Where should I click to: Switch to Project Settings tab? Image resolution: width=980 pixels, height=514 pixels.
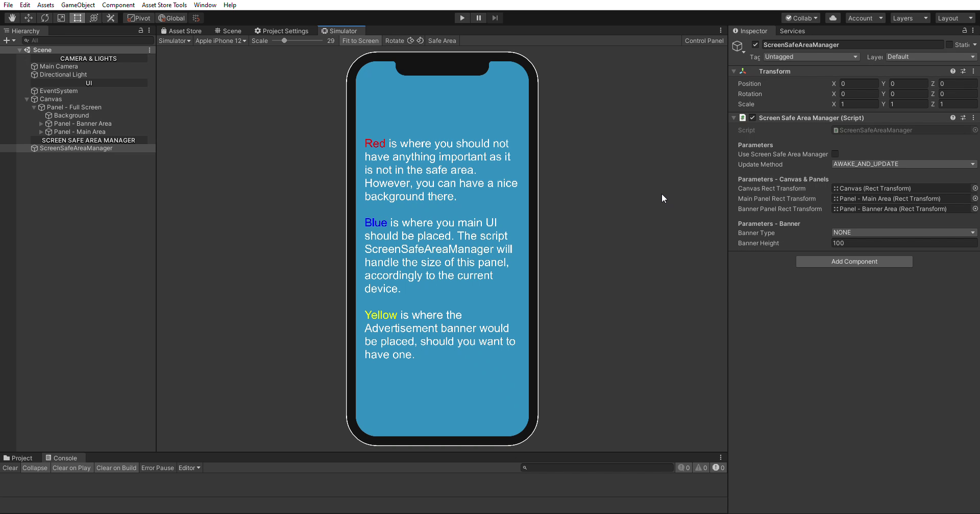click(x=282, y=31)
